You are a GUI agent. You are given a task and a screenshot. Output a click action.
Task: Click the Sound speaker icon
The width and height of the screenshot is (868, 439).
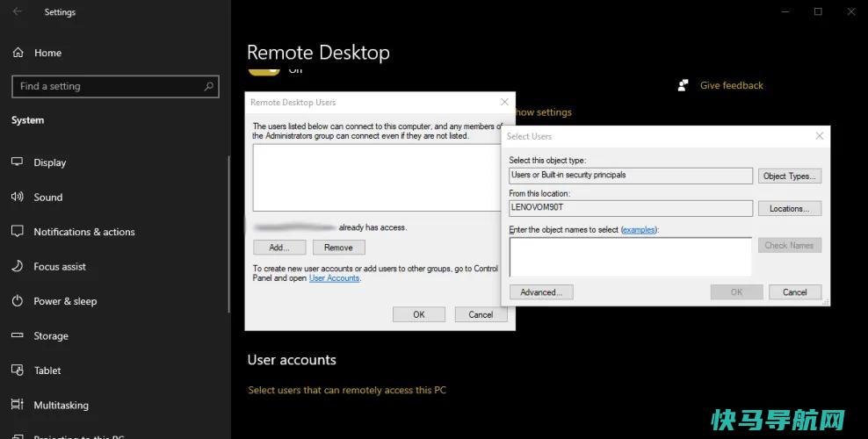click(x=18, y=197)
